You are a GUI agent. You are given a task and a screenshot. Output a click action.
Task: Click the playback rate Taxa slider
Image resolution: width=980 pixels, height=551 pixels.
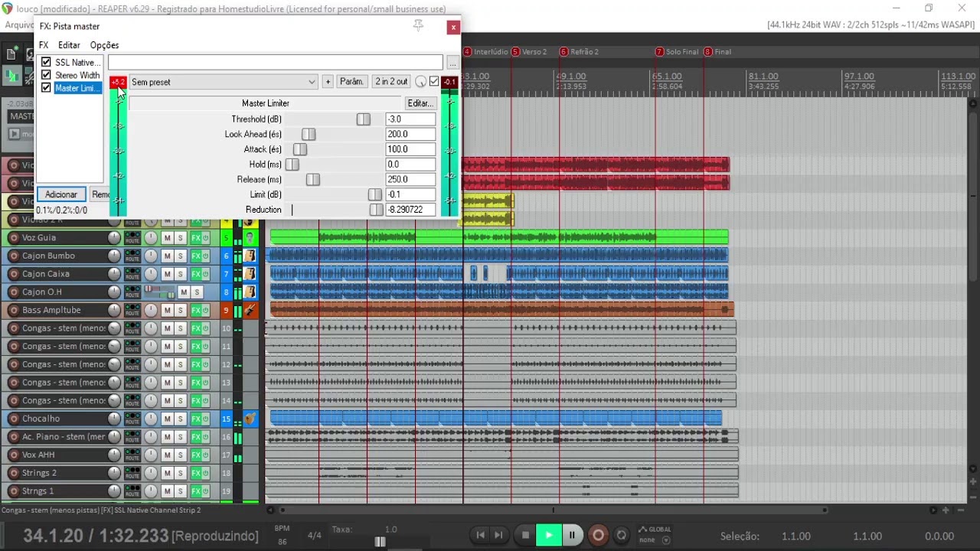tap(381, 542)
